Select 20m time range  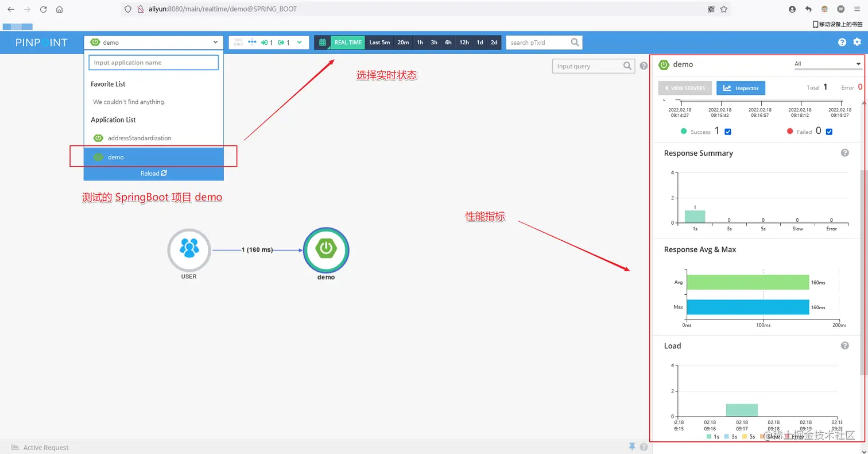click(x=403, y=43)
